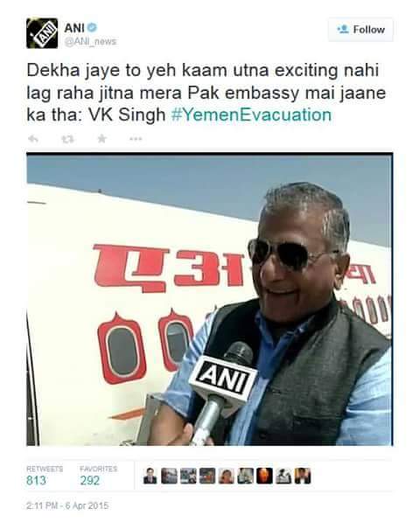Retweet using the retweet icon

click(x=67, y=139)
